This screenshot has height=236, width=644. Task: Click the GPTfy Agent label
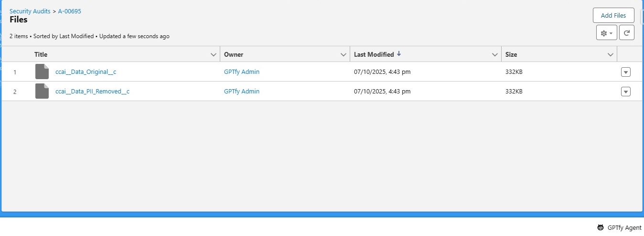point(624,228)
